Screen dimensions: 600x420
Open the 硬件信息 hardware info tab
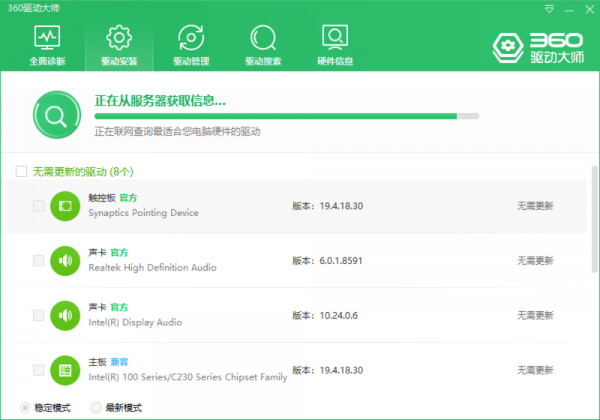[x=335, y=46]
